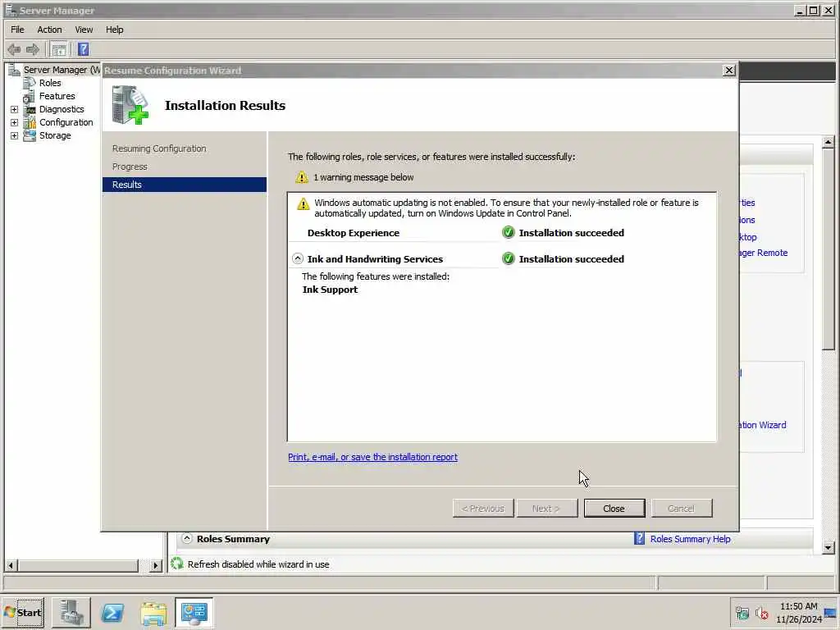The height and width of the screenshot is (630, 840).
Task: Collapse the Roles Summary section
Action: [x=186, y=538]
